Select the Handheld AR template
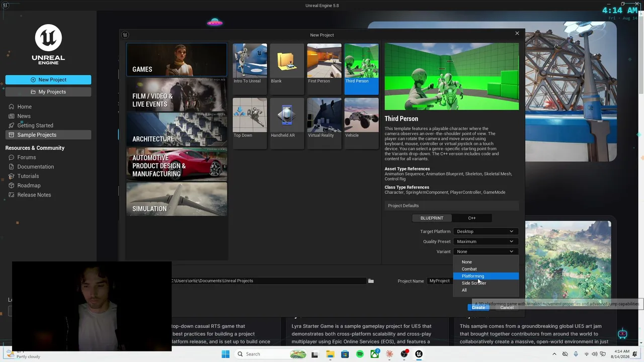 click(x=287, y=123)
